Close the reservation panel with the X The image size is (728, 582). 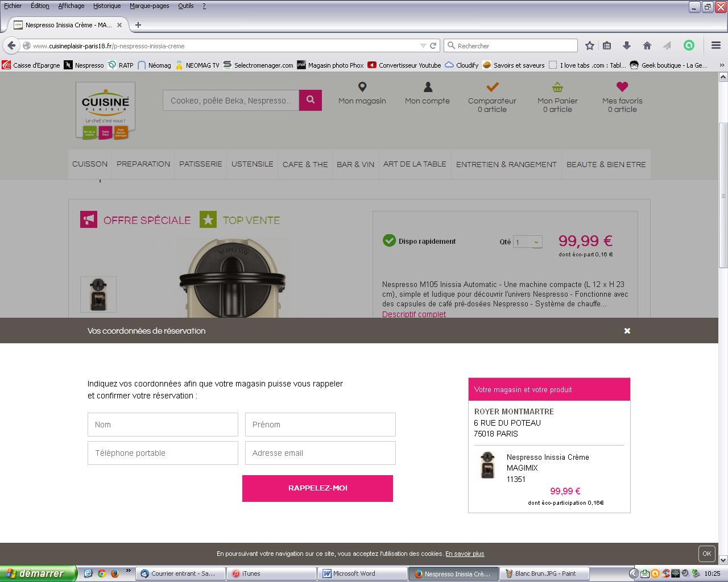(x=627, y=331)
